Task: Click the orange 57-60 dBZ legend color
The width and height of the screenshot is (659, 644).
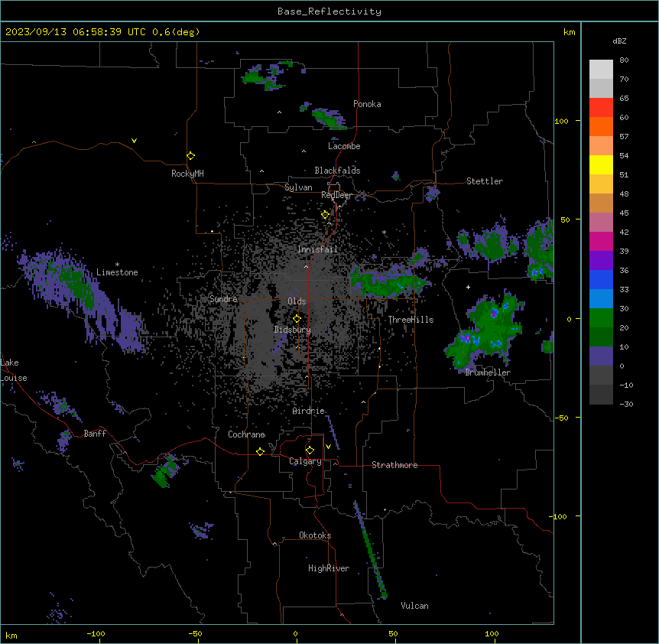Action: [601, 127]
